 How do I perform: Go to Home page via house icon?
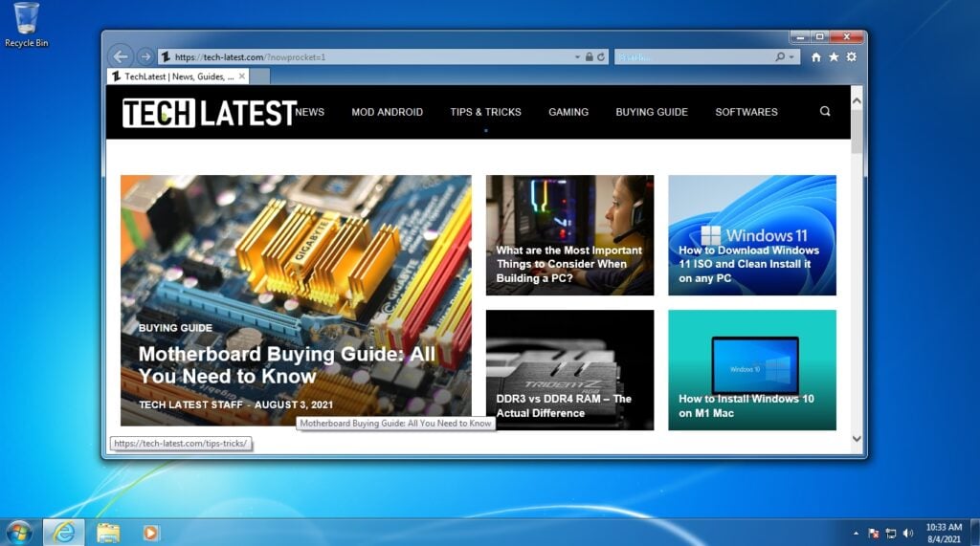point(816,56)
